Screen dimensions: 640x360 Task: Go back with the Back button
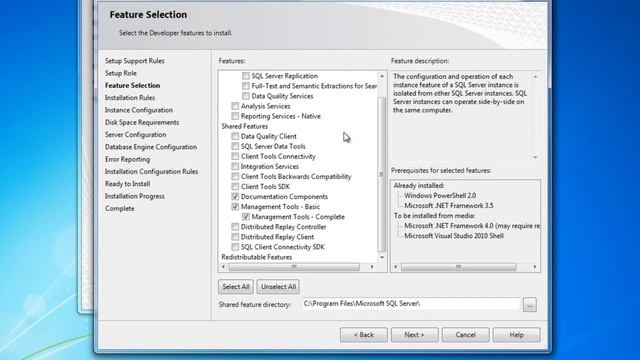click(x=364, y=335)
